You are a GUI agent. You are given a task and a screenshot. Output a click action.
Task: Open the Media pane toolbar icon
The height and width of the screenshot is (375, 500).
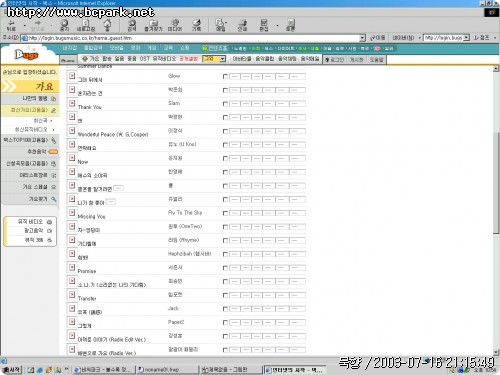(x=175, y=25)
